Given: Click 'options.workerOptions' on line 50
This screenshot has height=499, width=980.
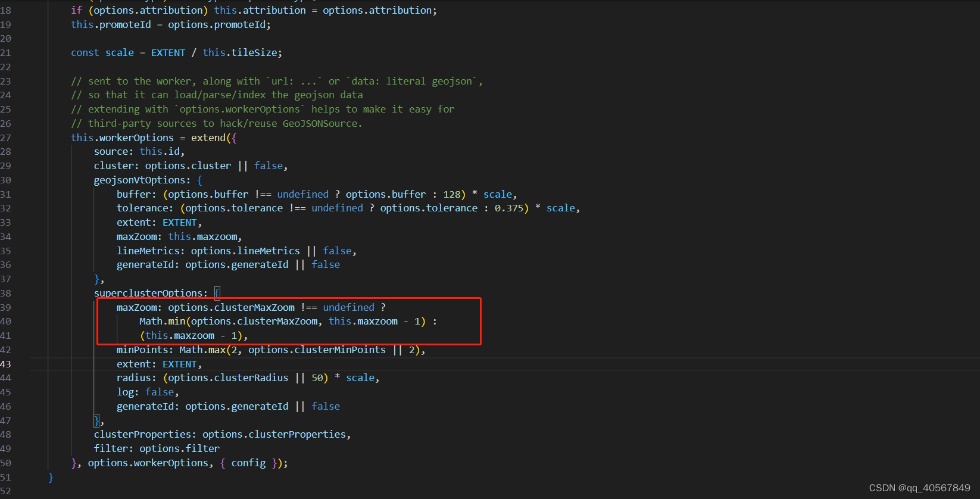Looking at the screenshot, I should tap(148, 463).
